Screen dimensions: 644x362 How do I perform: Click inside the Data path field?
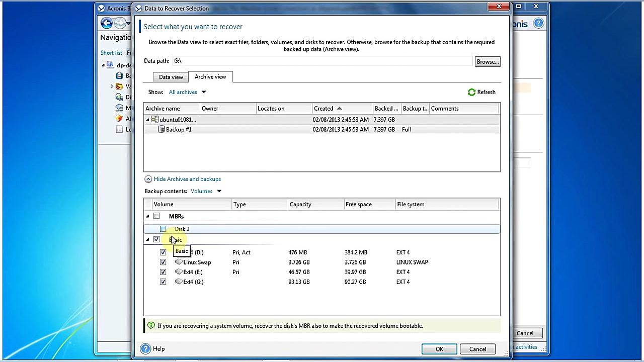point(322,61)
